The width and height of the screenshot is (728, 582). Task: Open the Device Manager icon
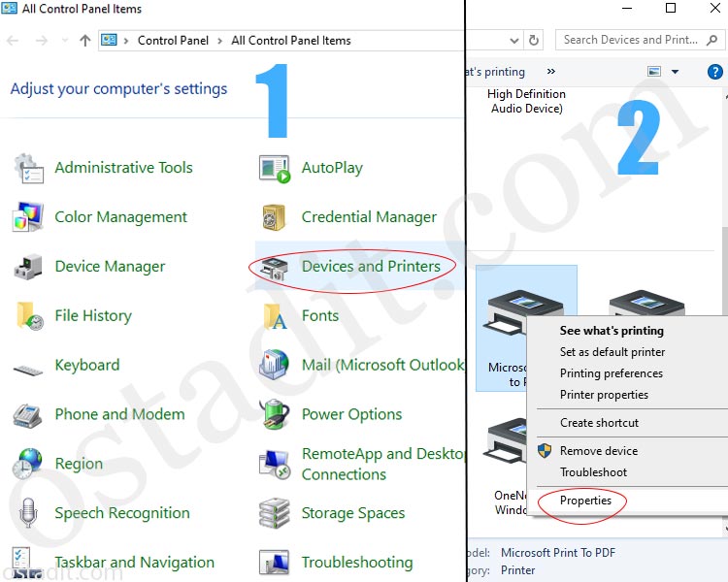[x=29, y=267]
